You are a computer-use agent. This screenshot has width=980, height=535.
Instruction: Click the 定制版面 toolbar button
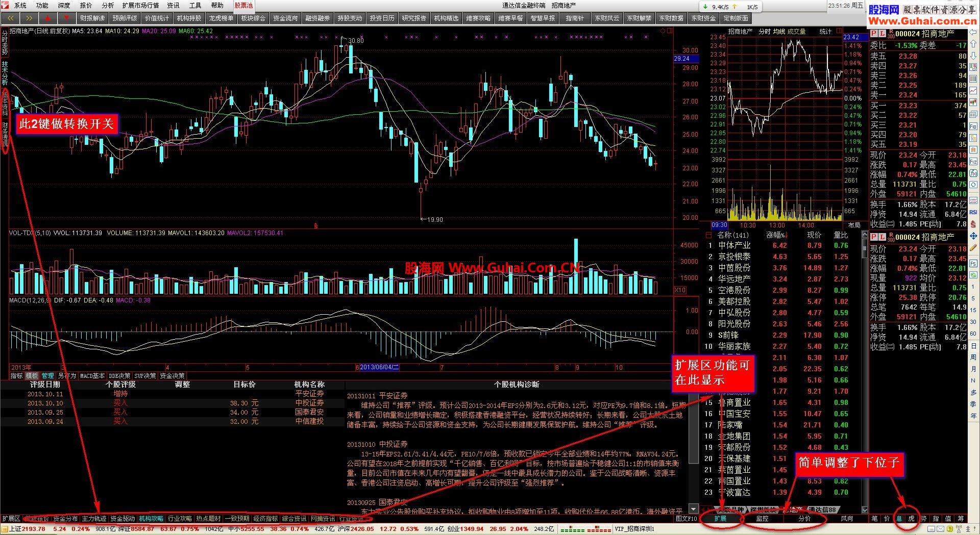pyautogui.click(x=736, y=18)
